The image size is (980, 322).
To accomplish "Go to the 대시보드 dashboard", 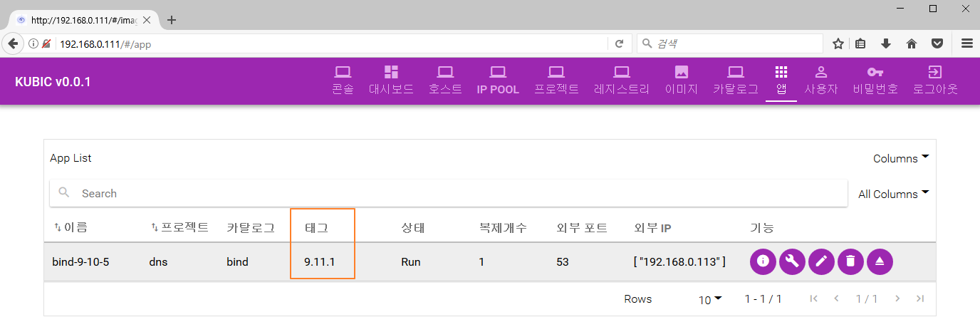I will [x=391, y=80].
